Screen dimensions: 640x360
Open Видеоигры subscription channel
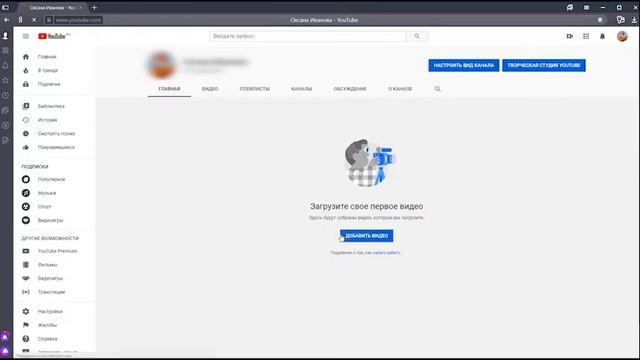click(x=55, y=220)
